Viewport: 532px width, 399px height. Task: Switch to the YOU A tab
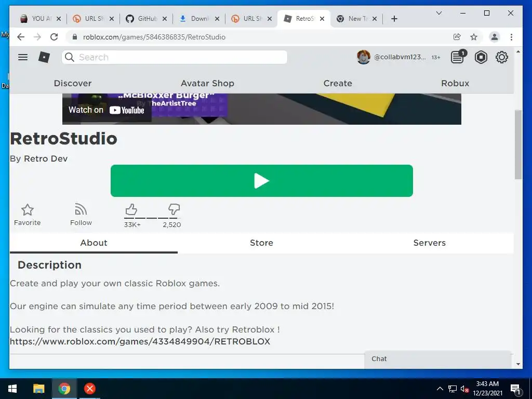pos(37,19)
